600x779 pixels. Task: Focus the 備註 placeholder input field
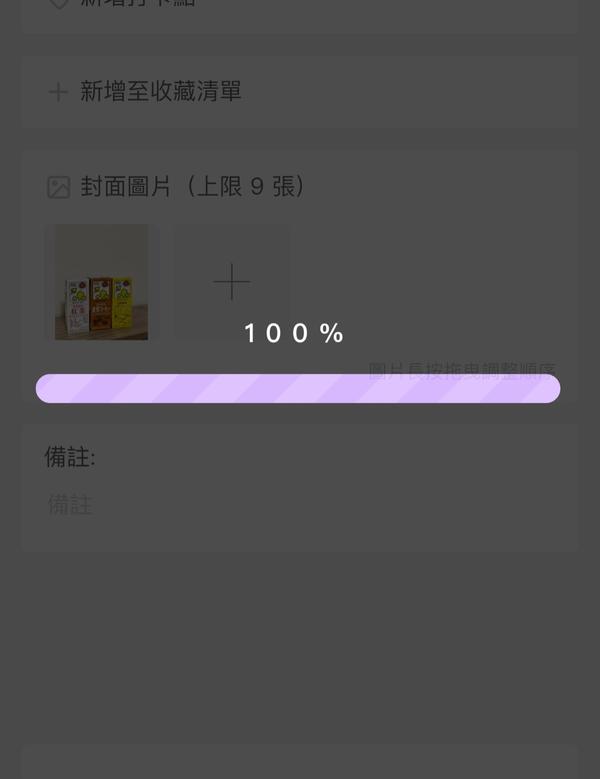pyautogui.click(x=300, y=505)
